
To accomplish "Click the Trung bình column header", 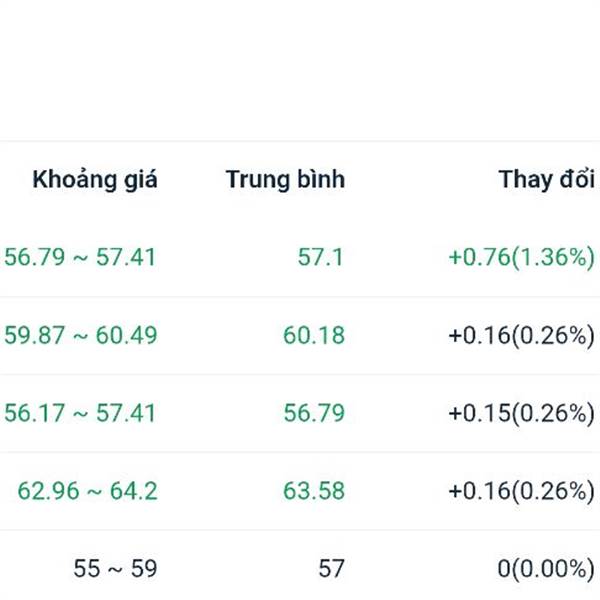I will tap(285, 179).
